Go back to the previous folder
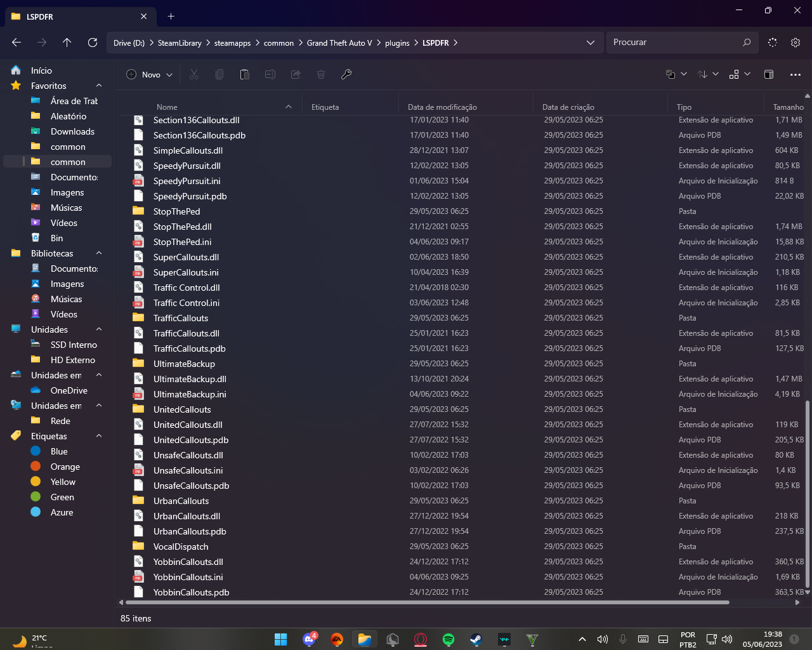Viewport: 812px width, 650px height. pos(16,43)
